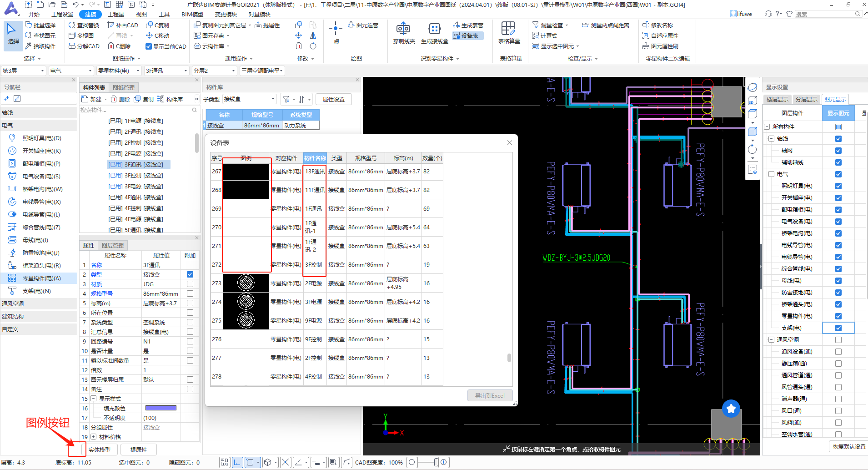Image resolution: width=868 pixels, height=470 pixels.
Task: Click the mirror icon in 修改 group
Action: click(x=313, y=35)
